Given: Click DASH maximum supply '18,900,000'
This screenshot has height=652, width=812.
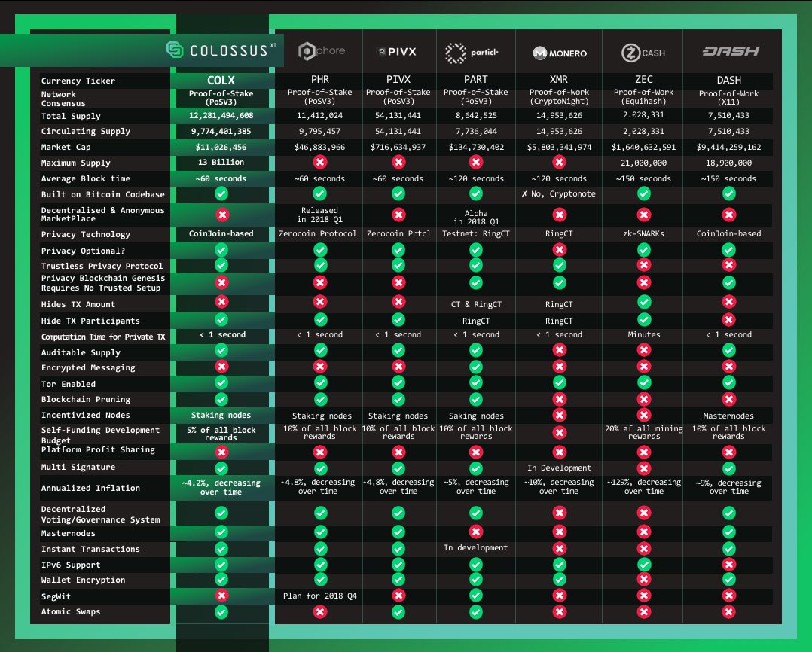Looking at the screenshot, I should 728,163.
